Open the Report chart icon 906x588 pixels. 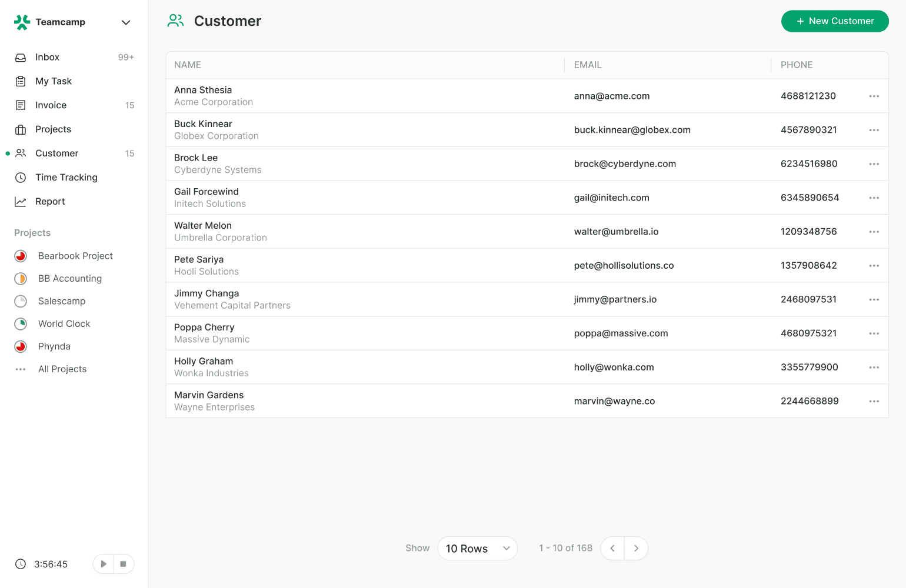point(21,202)
